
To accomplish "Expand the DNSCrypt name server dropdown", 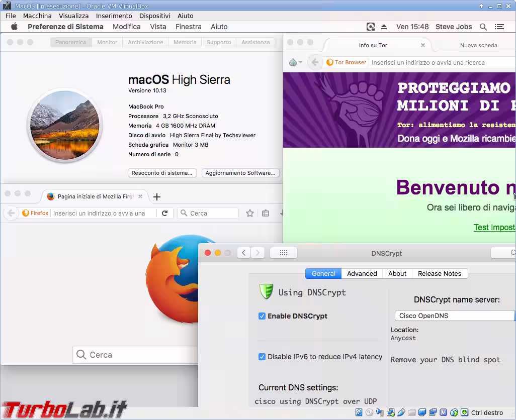I will 455,316.
